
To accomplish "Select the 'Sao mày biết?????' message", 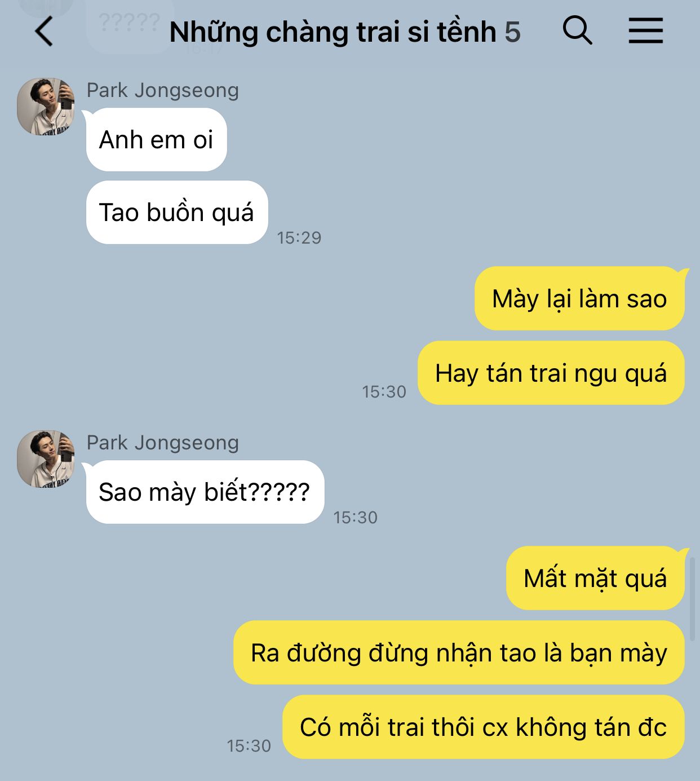I will point(205,492).
